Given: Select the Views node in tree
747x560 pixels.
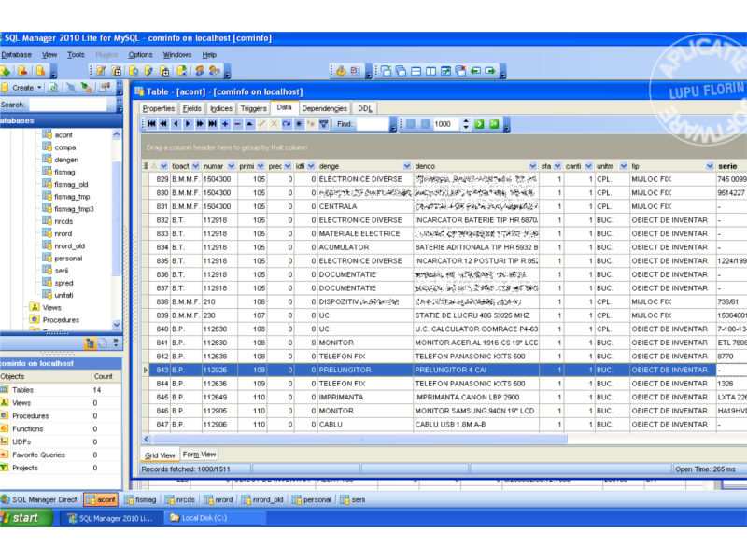Looking at the screenshot, I should pos(51,308).
